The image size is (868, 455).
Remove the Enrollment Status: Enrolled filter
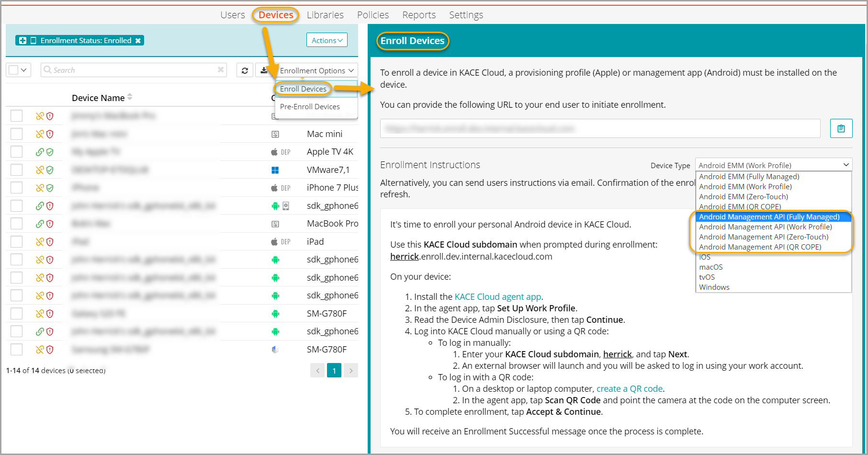[138, 41]
